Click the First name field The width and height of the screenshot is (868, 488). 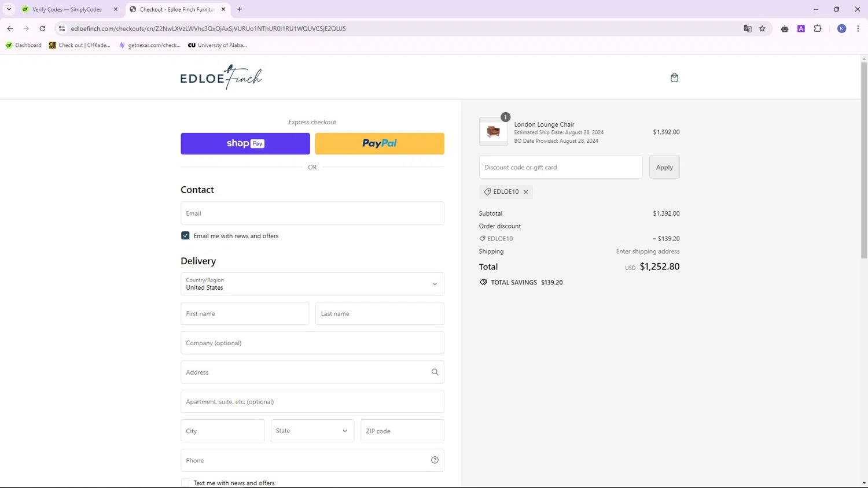click(245, 313)
